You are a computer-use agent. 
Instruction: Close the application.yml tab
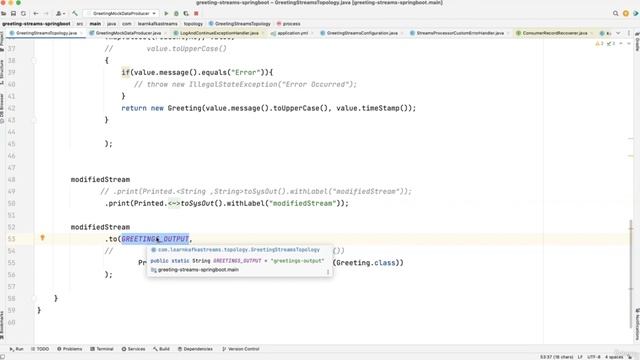[x=311, y=33]
